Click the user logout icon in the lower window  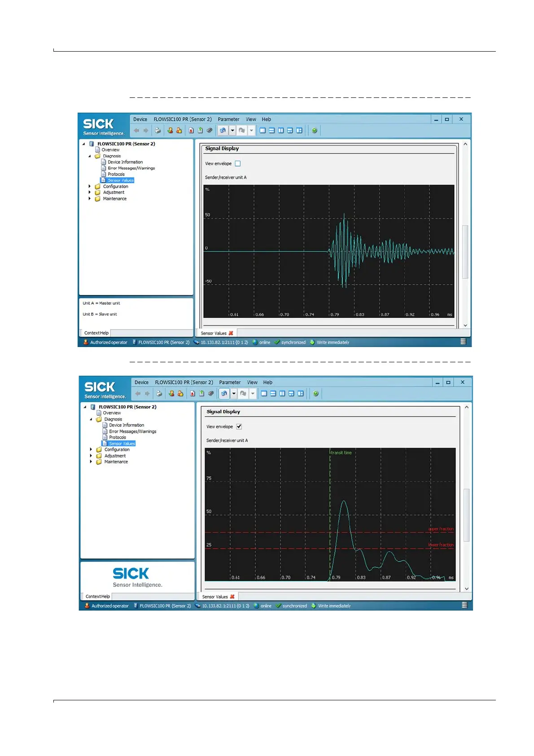(x=180, y=394)
